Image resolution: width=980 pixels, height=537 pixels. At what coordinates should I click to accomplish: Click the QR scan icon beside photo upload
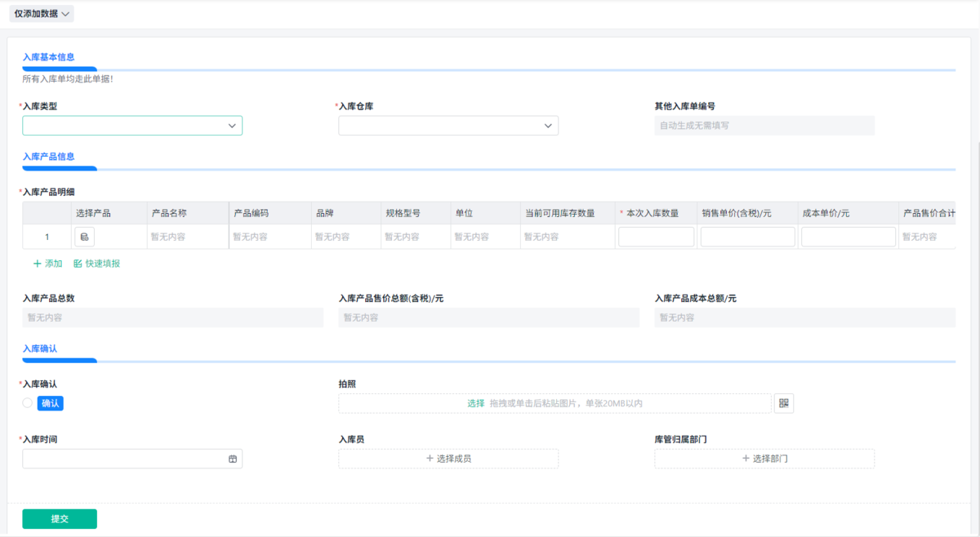tap(784, 403)
